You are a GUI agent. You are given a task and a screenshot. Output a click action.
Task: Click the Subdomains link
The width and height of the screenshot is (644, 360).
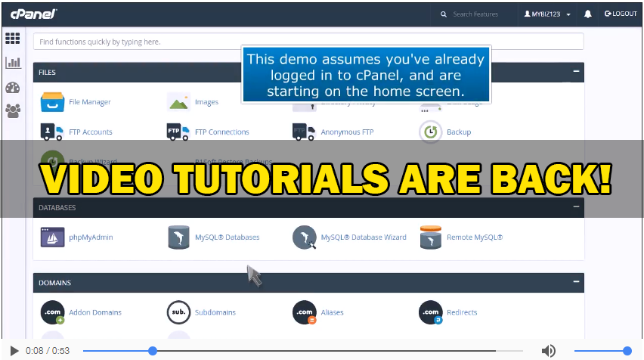pos(215,312)
